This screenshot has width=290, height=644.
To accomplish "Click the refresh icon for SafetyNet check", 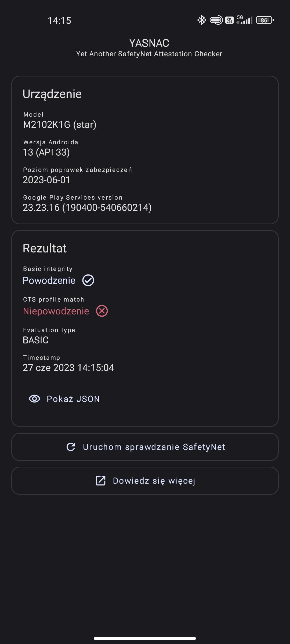I will tap(71, 447).
